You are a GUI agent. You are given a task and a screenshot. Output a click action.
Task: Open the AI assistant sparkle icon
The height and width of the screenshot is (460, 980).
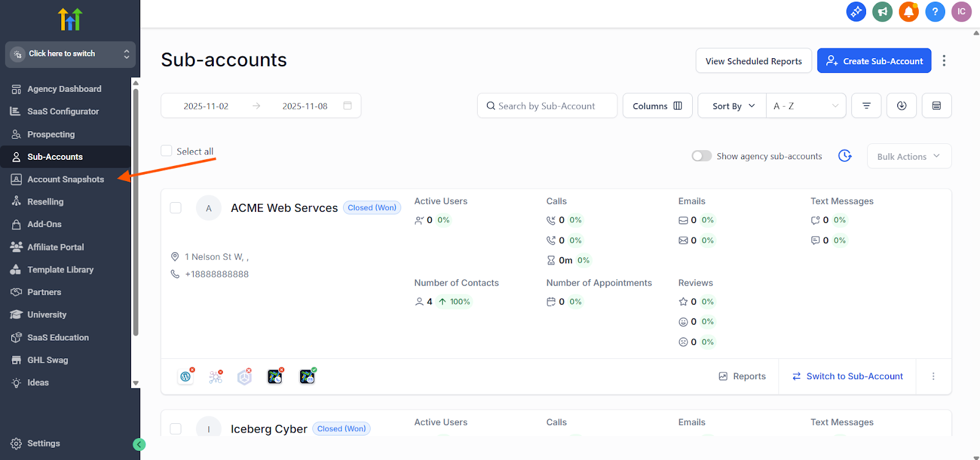point(856,12)
